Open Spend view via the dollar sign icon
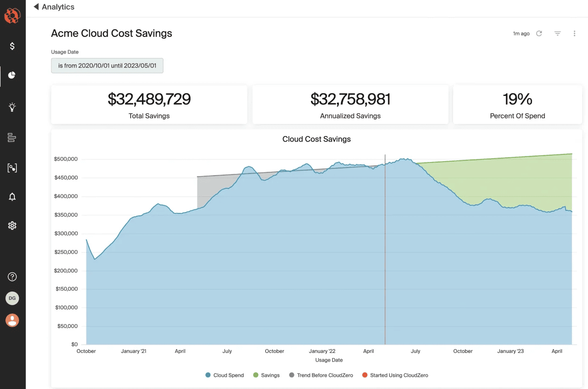This screenshot has height=389, width=588. click(x=12, y=45)
